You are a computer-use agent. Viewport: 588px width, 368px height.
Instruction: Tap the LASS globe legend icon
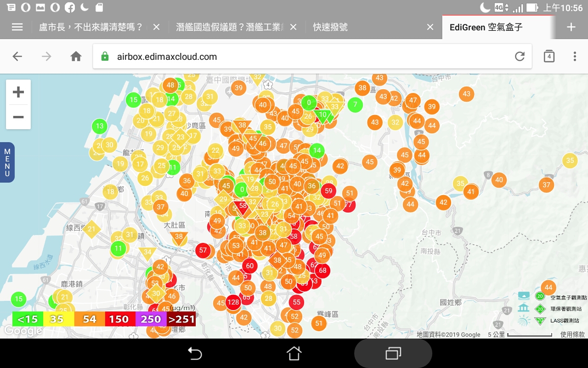tap(524, 321)
